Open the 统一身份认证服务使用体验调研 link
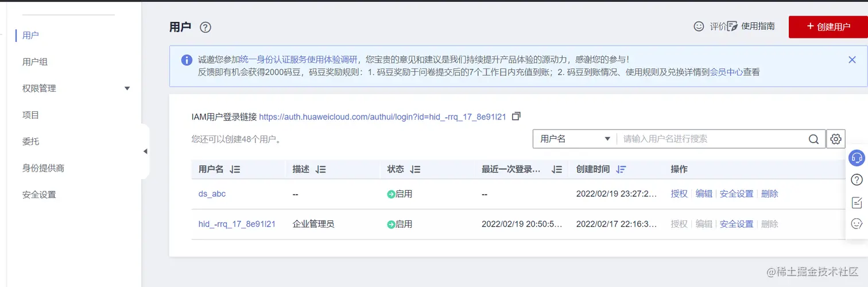Screen dimensions: 868x287 pyautogui.click(x=299, y=59)
